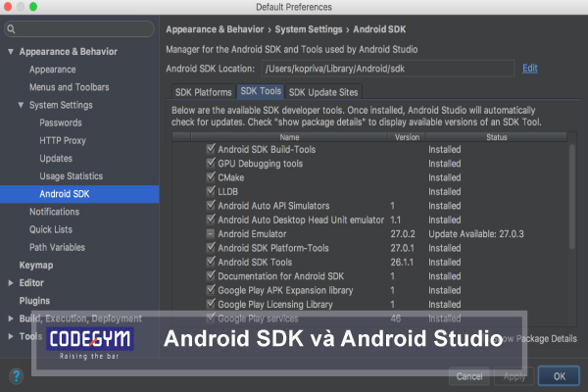Expand the Editor settings section
The width and height of the screenshot is (588, 392).
click(x=11, y=283)
